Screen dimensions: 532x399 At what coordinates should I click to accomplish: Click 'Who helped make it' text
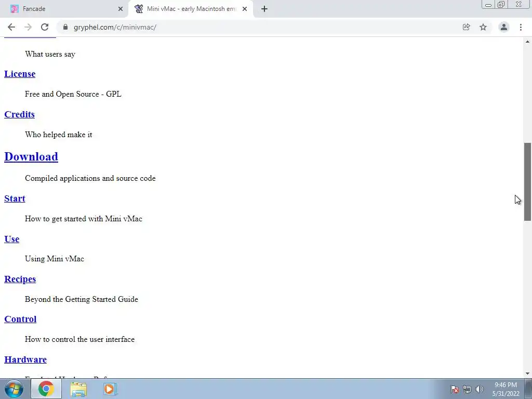click(x=58, y=135)
